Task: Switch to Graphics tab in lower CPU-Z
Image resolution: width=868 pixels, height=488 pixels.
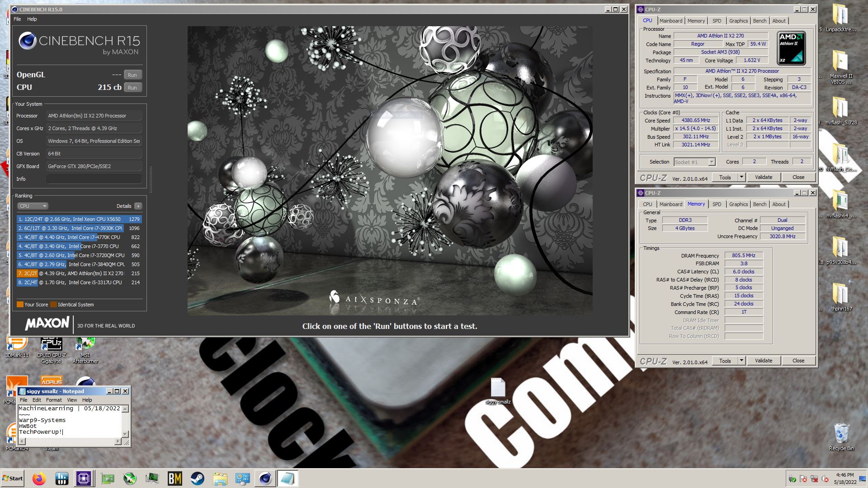Action: (x=738, y=204)
